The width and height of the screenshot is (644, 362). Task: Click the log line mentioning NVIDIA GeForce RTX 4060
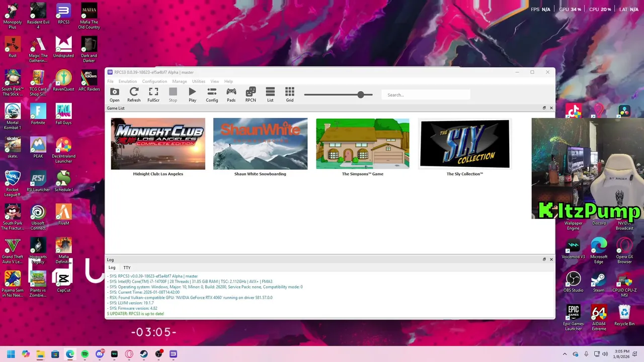coord(190,298)
